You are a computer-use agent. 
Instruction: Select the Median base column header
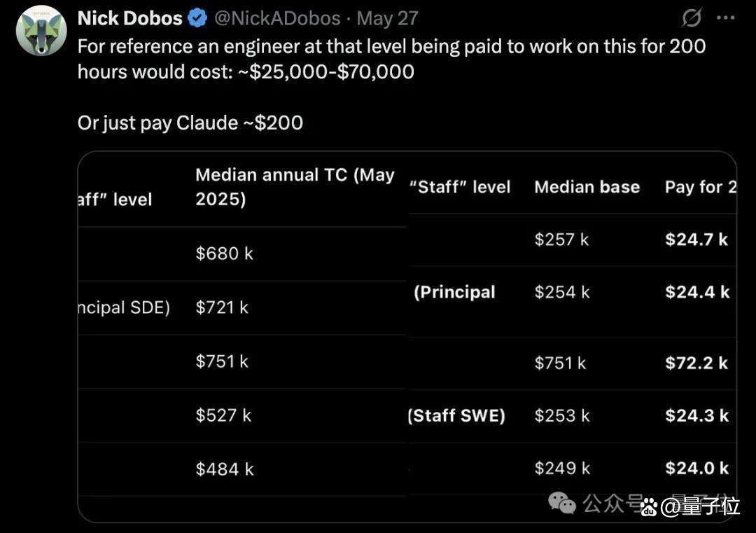pyautogui.click(x=587, y=187)
